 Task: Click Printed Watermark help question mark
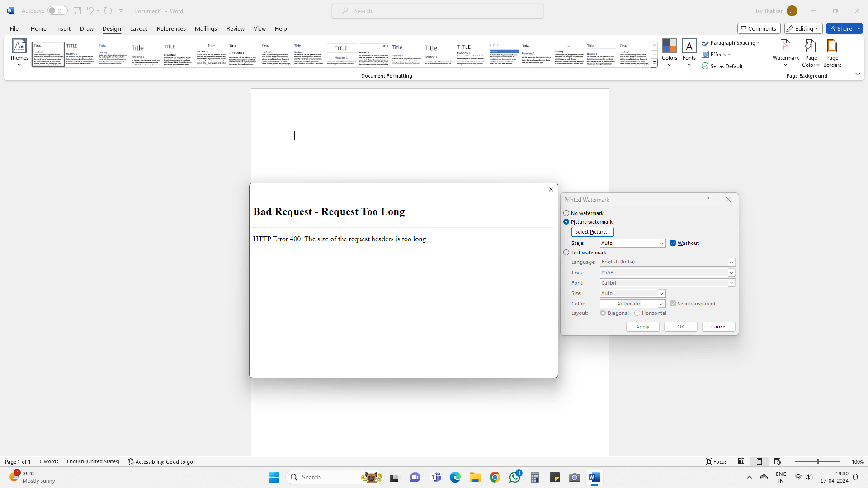coord(708,199)
